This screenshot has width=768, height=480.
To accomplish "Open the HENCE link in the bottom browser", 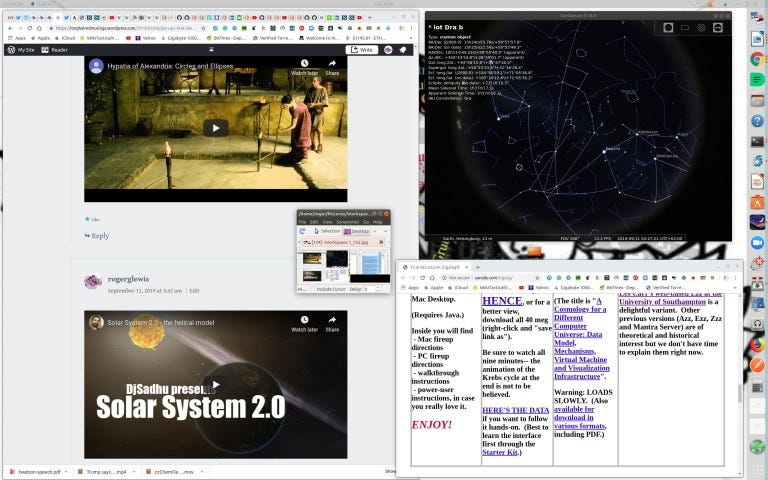I will [502, 301].
